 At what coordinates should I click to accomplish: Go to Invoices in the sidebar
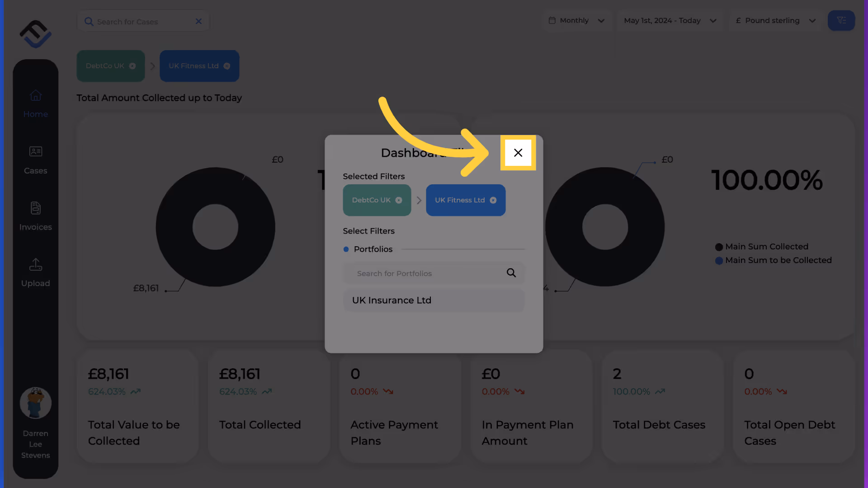36,217
